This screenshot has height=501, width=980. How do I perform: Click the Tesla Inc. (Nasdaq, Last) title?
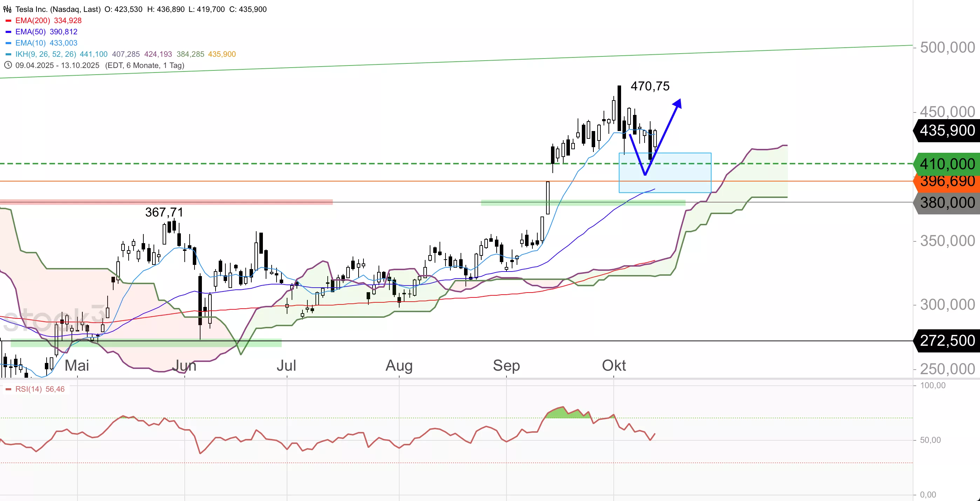(x=58, y=9)
